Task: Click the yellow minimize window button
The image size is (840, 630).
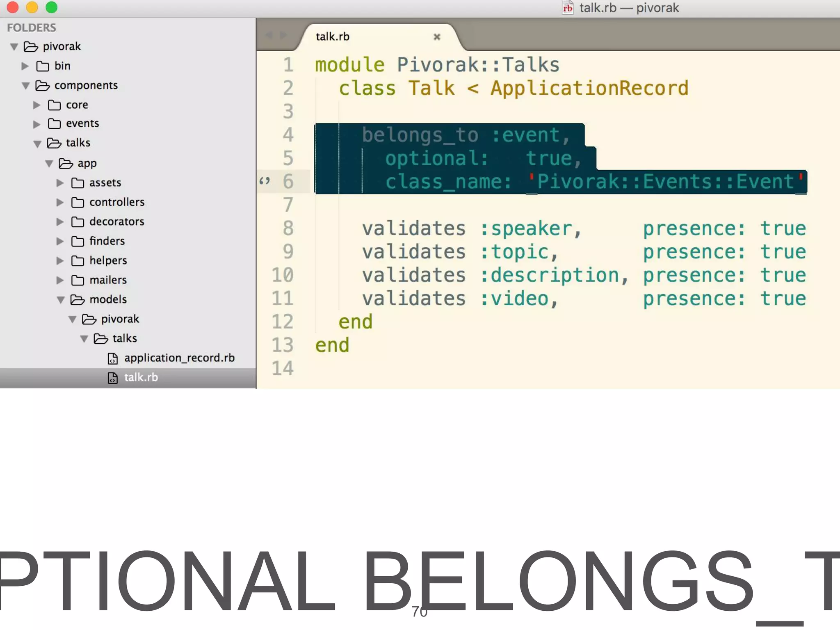Action: (32, 7)
